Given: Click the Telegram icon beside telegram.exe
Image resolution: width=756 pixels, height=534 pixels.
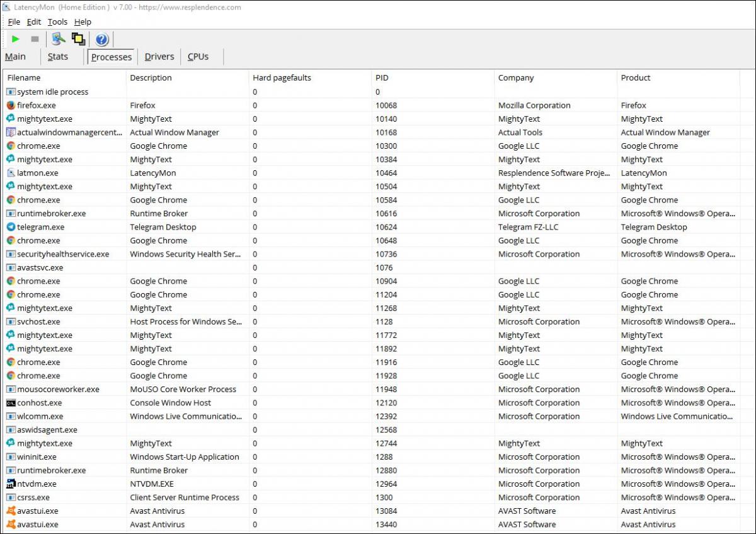Looking at the screenshot, I should 11,227.
